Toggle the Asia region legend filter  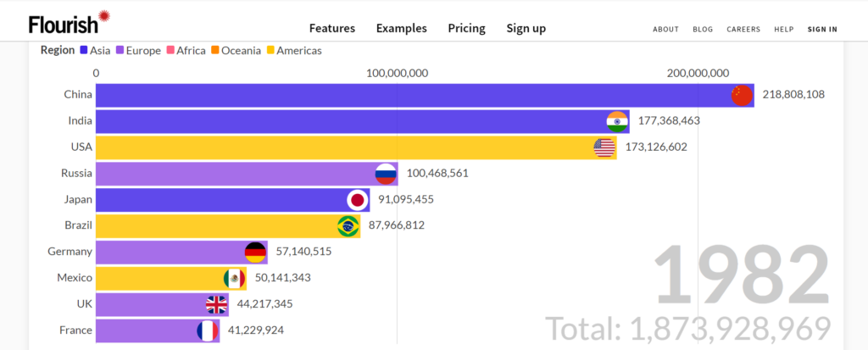(95, 50)
